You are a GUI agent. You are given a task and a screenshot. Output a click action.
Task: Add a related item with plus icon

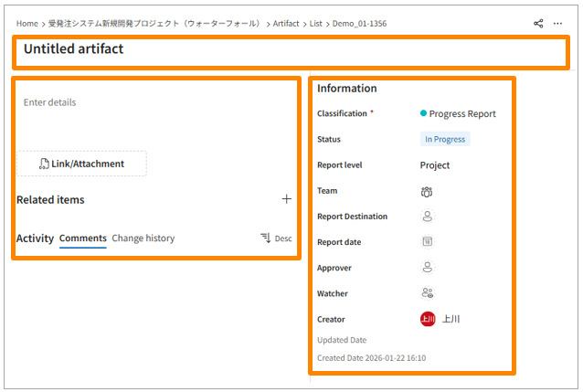click(286, 199)
